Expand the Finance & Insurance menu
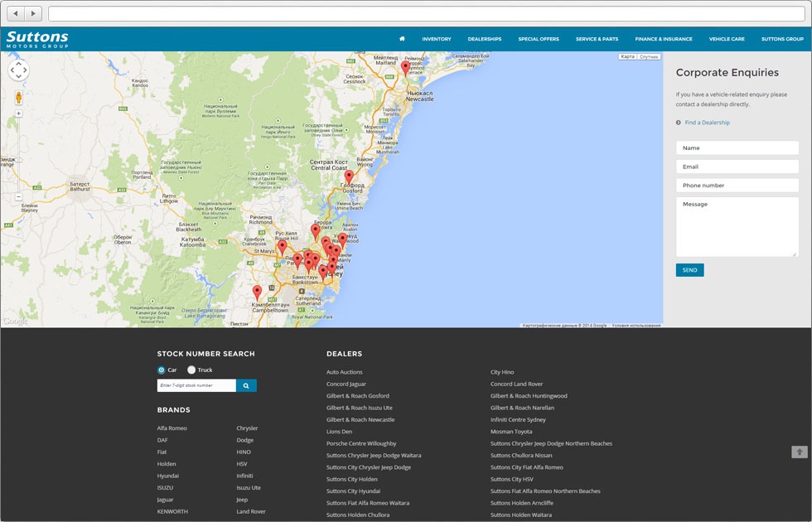This screenshot has width=812, height=522. 663,39
